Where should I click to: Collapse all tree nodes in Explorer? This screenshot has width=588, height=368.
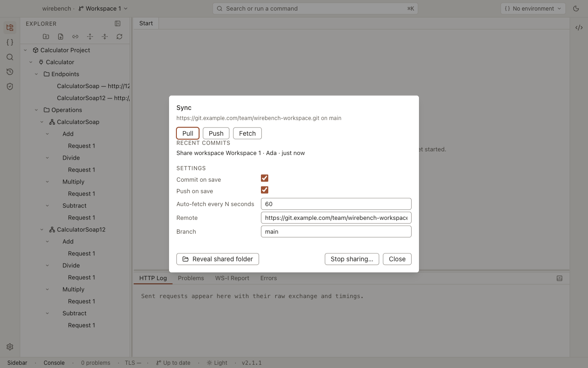coord(105,36)
